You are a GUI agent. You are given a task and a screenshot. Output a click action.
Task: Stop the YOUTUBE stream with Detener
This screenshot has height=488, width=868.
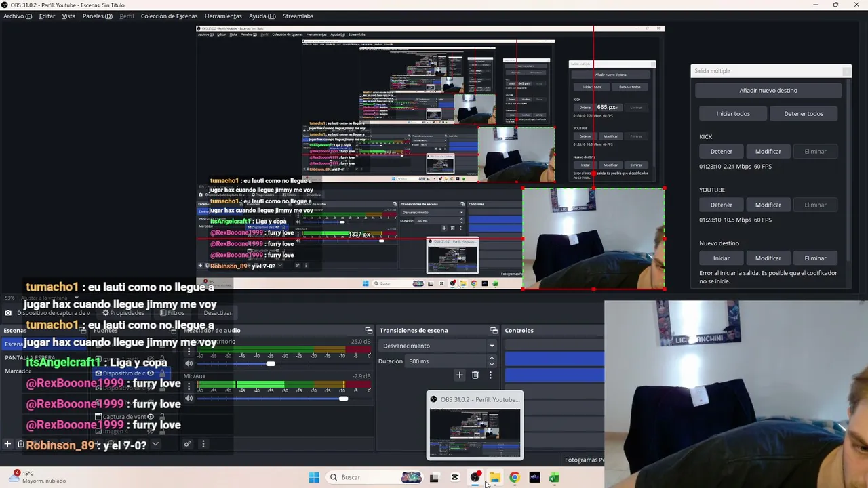coord(721,205)
